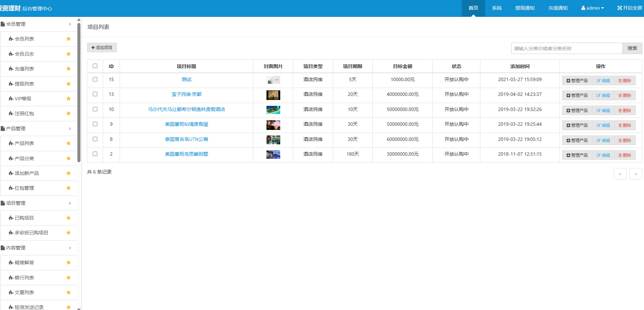644x310 pixels.
Task: Click the 编辑 button for 蛮子民宿·京都
Action: pyautogui.click(x=603, y=95)
